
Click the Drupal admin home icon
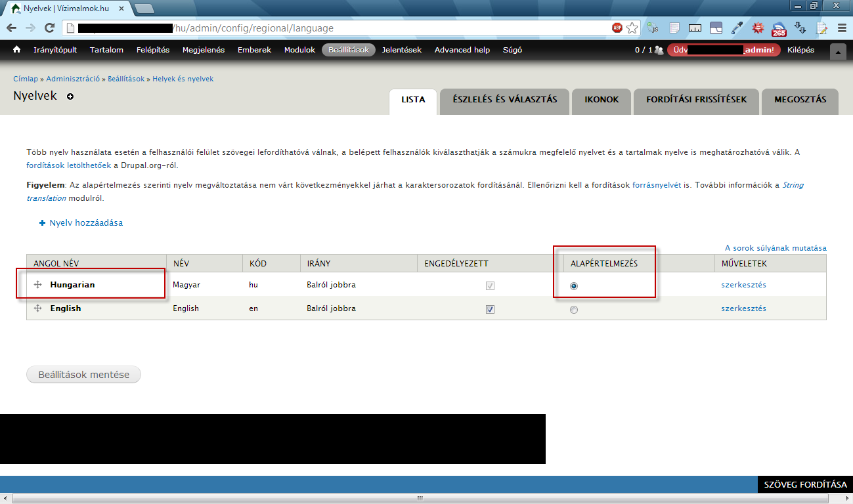point(17,50)
